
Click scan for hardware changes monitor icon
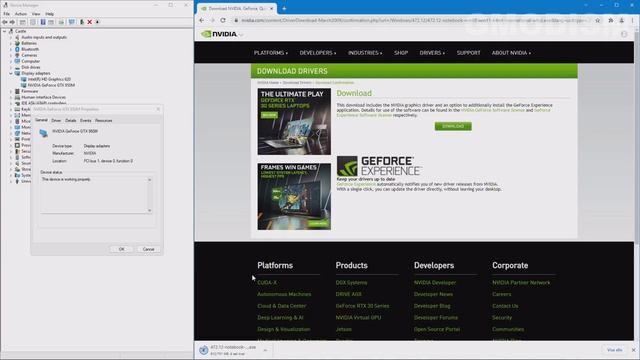(72, 22)
